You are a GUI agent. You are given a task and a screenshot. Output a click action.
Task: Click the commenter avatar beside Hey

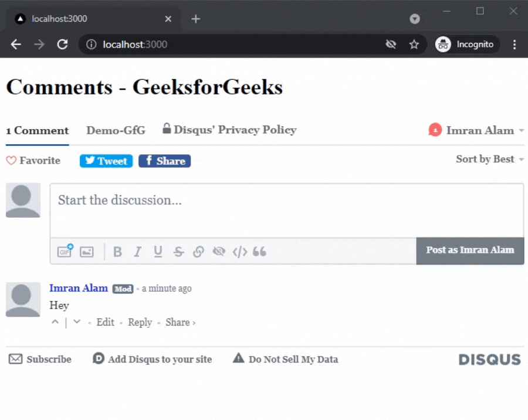23,300
